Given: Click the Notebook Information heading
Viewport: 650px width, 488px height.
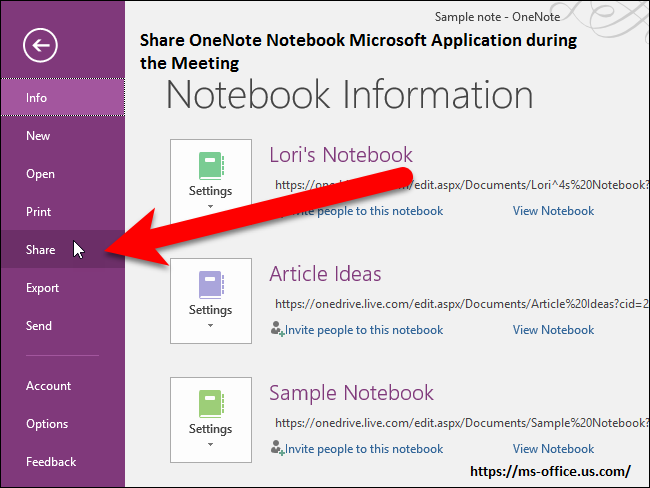Looking at the screenshot, I should coord(349,95).
